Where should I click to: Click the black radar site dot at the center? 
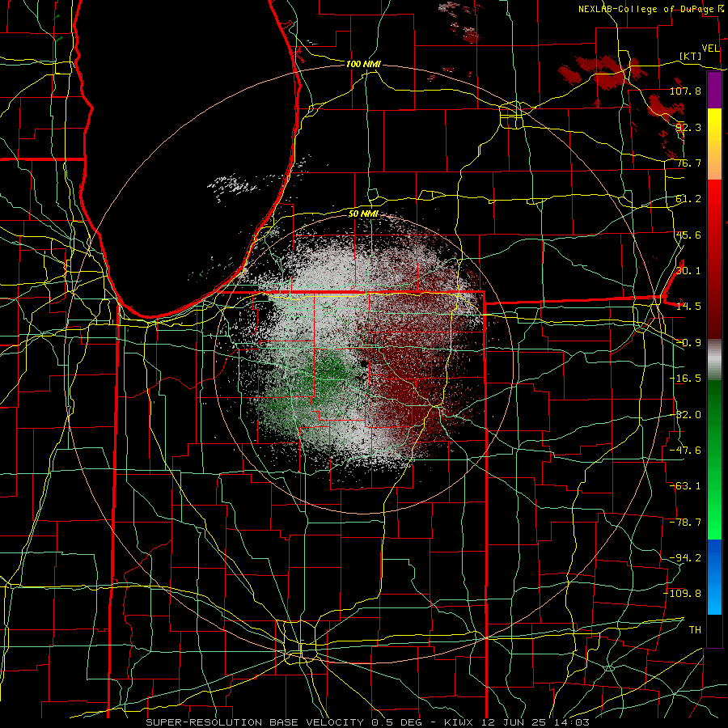(x=364, y=363)
